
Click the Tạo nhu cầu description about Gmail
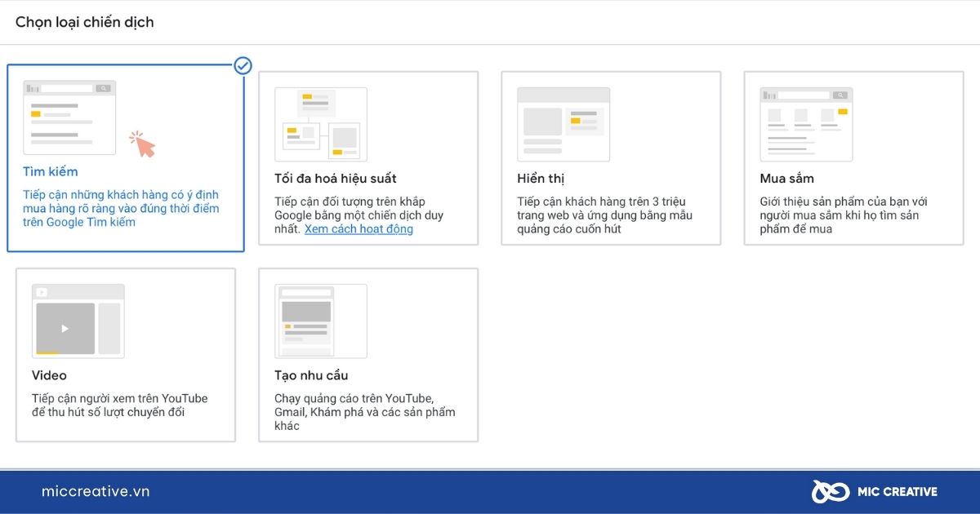[365, 412]
